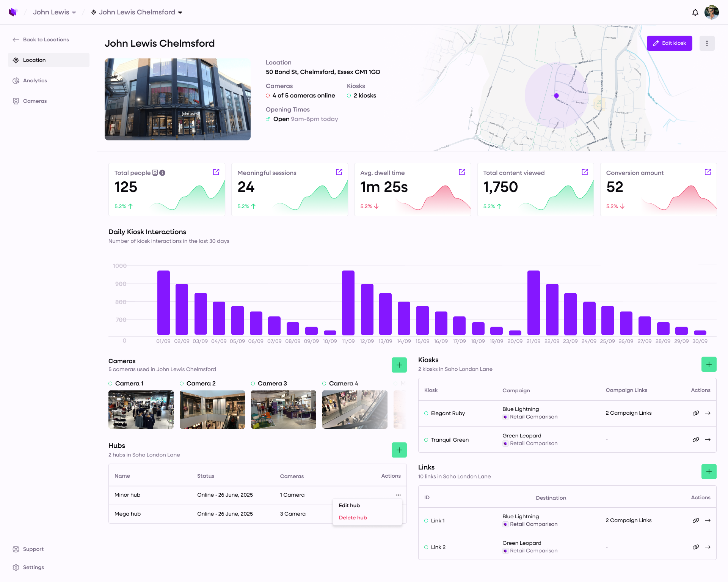Click the address '50 Bond St, Chelmsford' text
This screenshot has height=582, width=728.
click(x=323, y=72)
